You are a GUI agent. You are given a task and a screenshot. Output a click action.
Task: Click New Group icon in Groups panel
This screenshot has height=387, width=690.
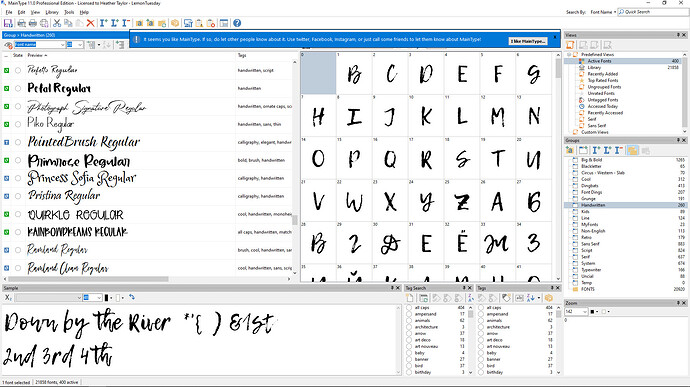(583, 151)
